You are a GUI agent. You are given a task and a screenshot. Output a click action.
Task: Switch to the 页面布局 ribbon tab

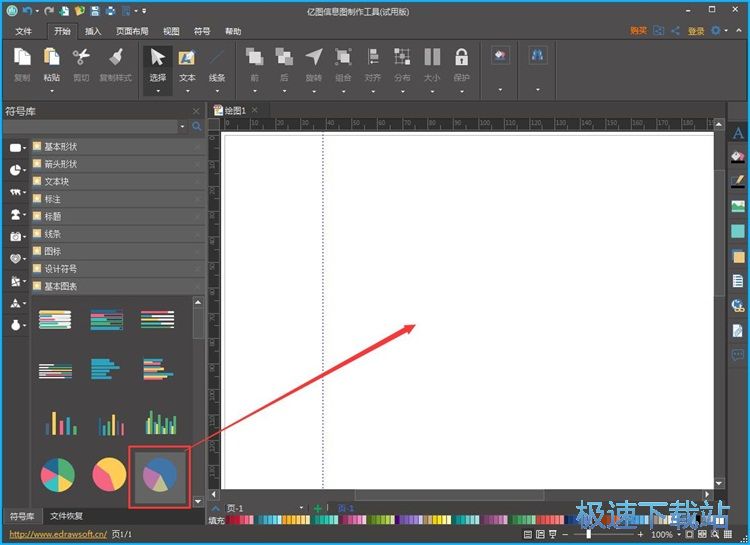pyautogui.click(x=132, y=31)
